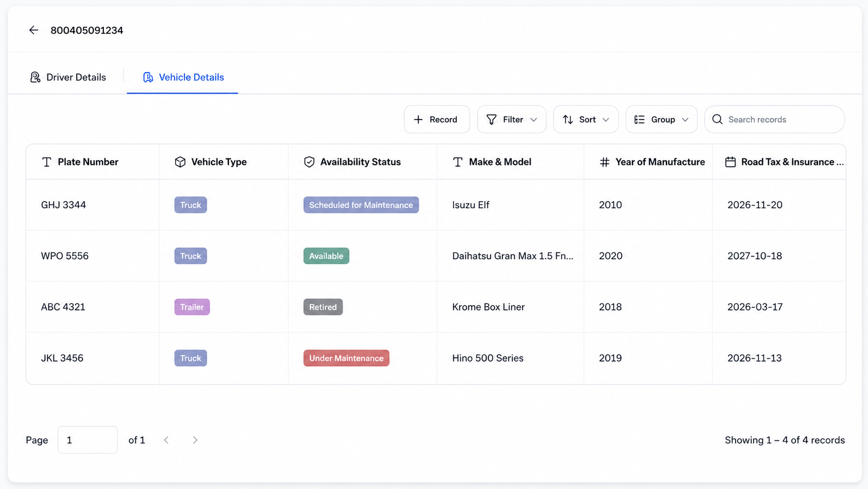
Task: Click the Driver Details person icon
Action: (x=35, y=77)
